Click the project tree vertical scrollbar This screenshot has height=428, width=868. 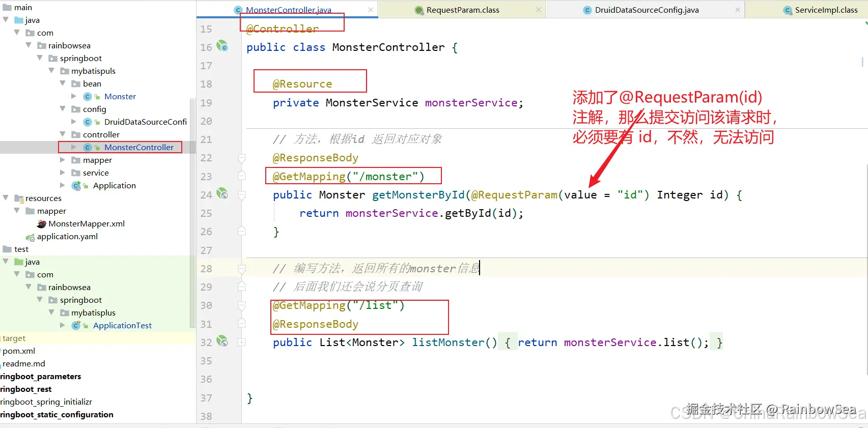(192, 214)
